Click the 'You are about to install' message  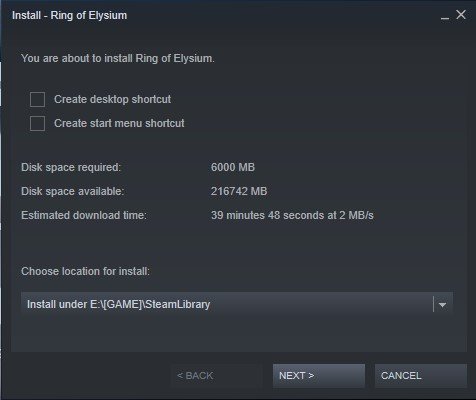[x=118, y=58]
